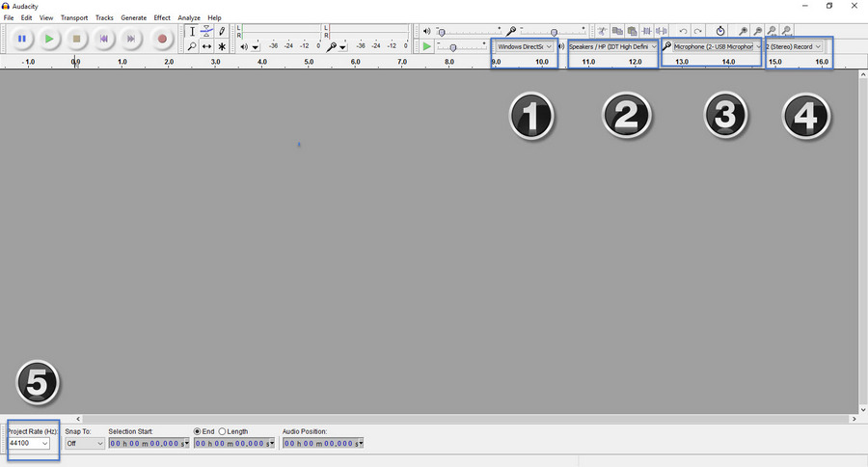Open the Edit menu

[26, 17]
